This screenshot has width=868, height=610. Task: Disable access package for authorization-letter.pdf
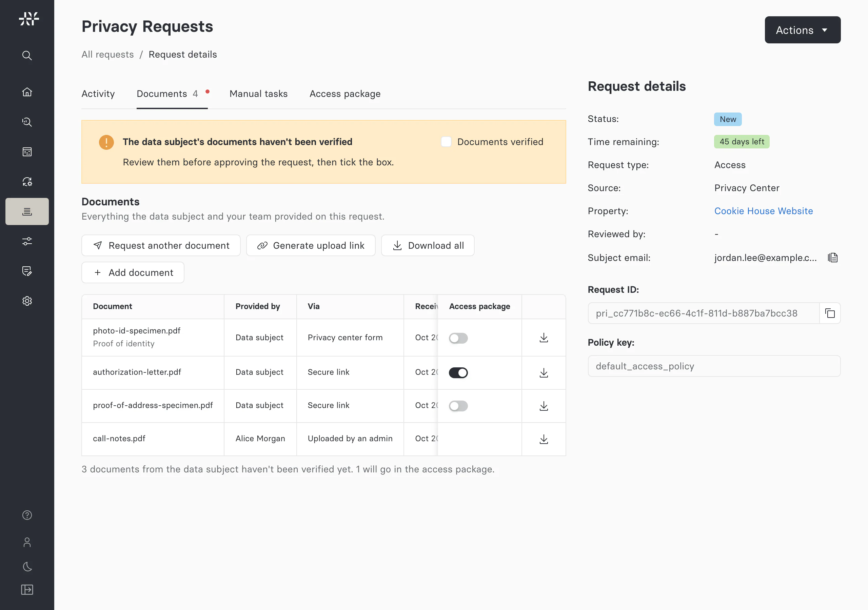(x=458, y=373)
